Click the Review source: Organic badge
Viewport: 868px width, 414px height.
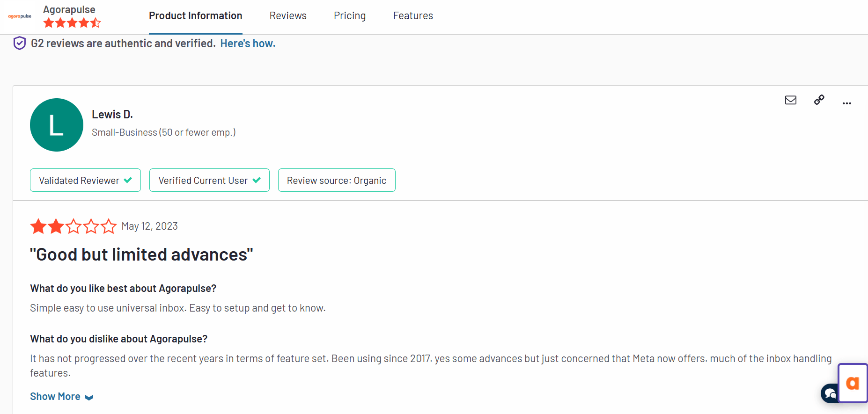click(337, 180)
